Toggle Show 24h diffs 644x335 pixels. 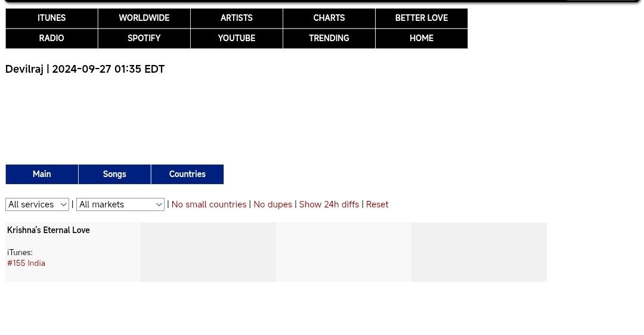(329, 204)
